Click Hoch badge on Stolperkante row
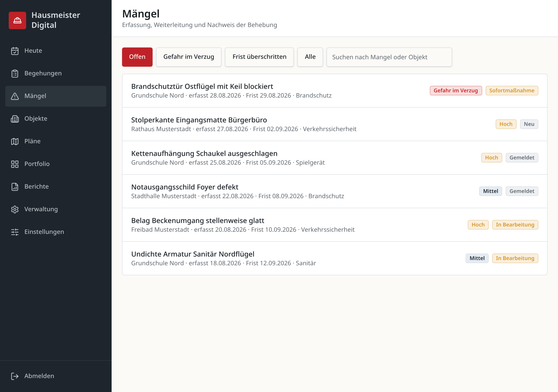Screen dimensions: 558x392 pyautogui.click(x=506, y=124)
